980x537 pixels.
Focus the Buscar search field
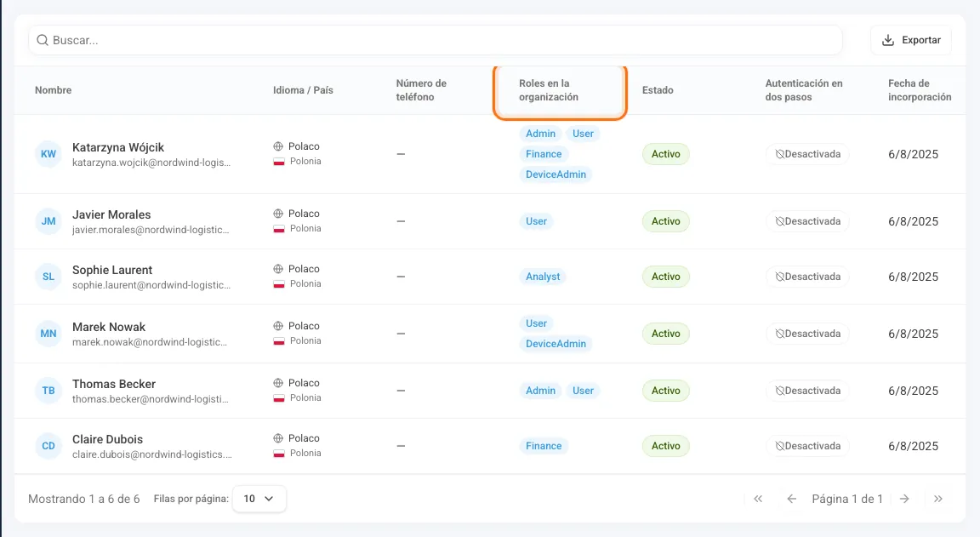click(x=435, y=40)
